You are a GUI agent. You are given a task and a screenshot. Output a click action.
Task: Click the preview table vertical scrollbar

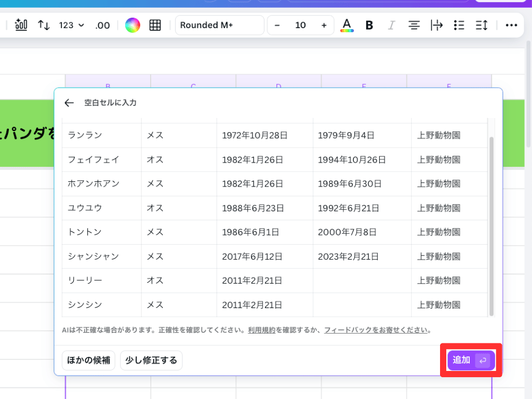491,227
